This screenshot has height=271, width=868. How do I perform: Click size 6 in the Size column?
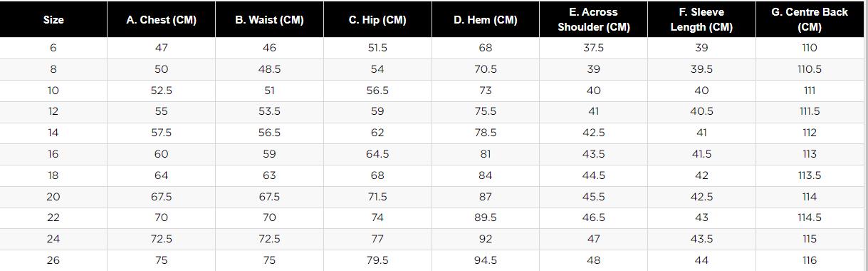point(53,48)
